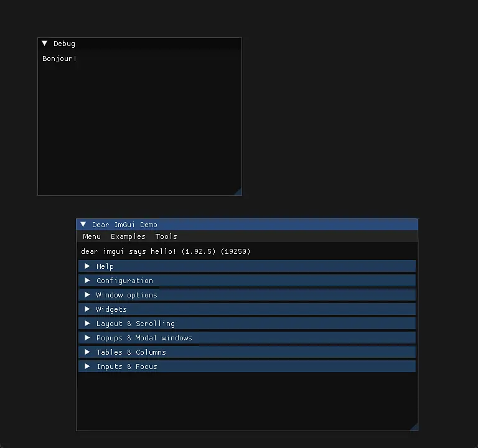Click the triangle beside Tables & Columns
The height and width of the screenshot is (448, 478).
click(x=88, y=352)
